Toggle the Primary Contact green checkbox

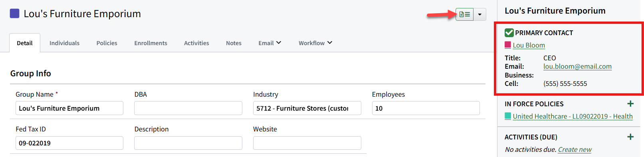(x=509, y=33)
